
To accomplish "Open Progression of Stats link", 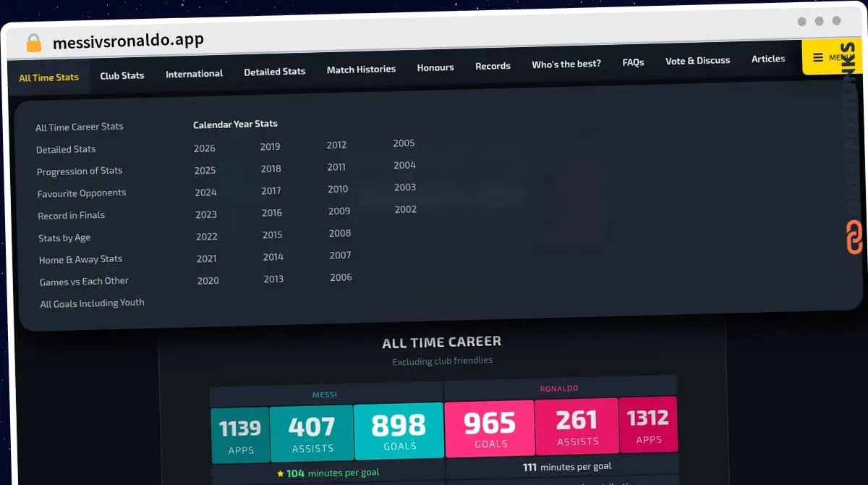I will click(80, 171).
